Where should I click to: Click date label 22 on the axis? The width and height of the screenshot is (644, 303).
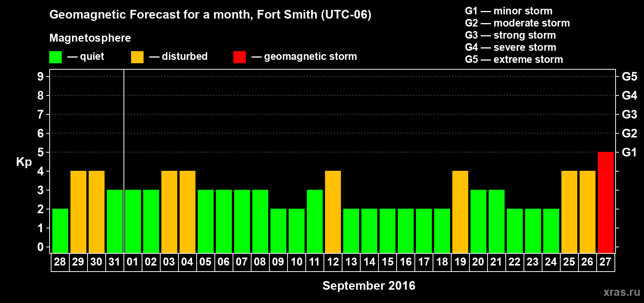[514, 262]
